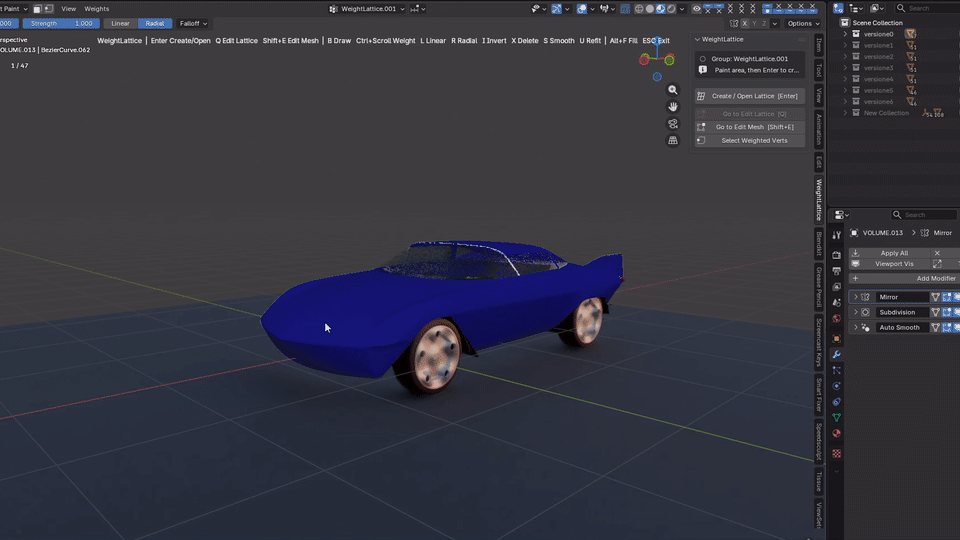Viewport: 960px width, 540px height.
Task: Select solid viewport shading
Action: 650,9
